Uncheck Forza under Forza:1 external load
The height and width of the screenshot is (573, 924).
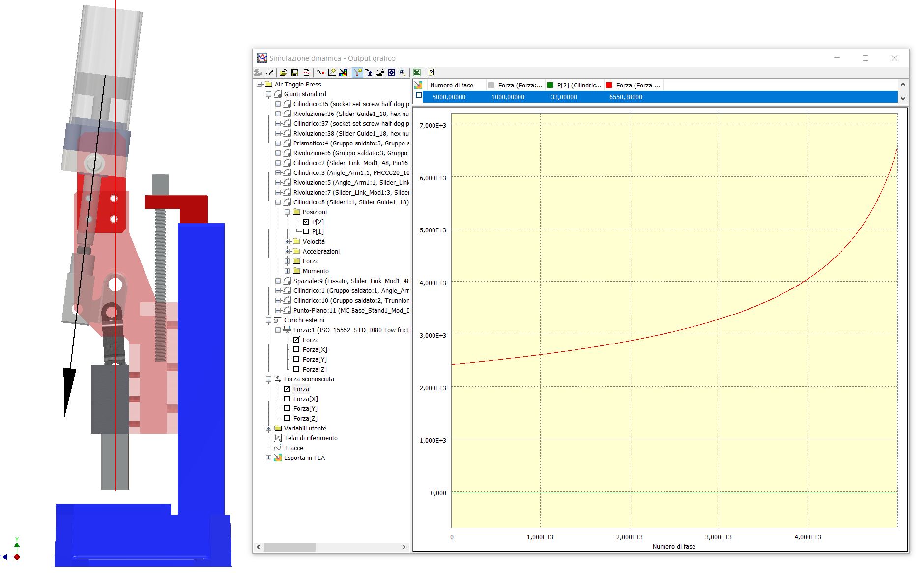(x=296, y=340)
